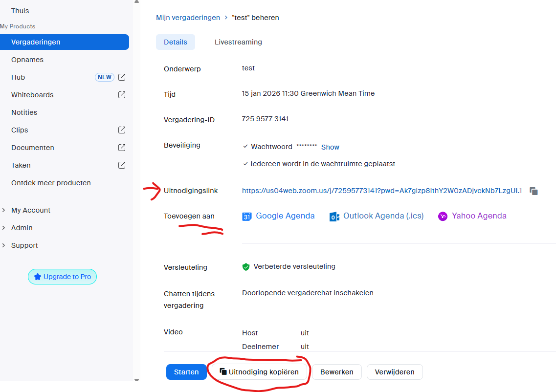
Task: Open Whiteboards external link icon
Action: pyautogui.click(x=122, y=95)
